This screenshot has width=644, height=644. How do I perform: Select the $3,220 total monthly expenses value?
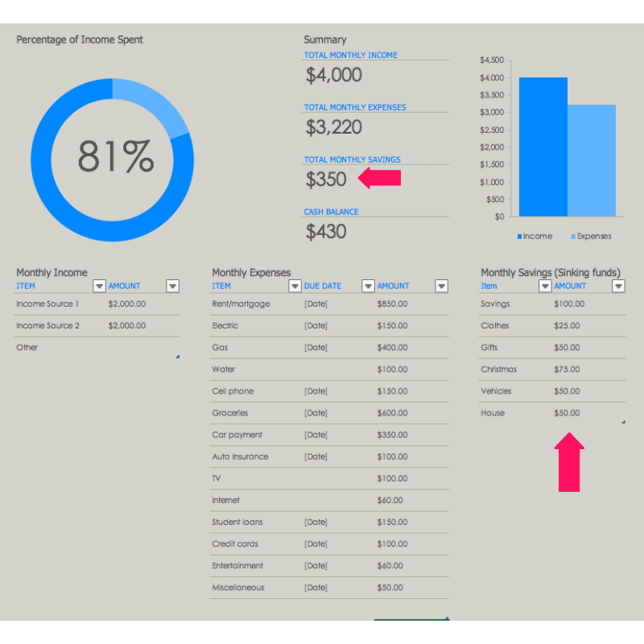tap(333, 127)
